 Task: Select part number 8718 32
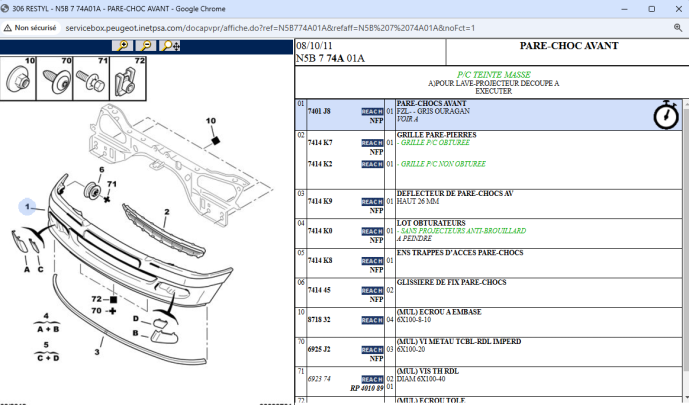319,320
